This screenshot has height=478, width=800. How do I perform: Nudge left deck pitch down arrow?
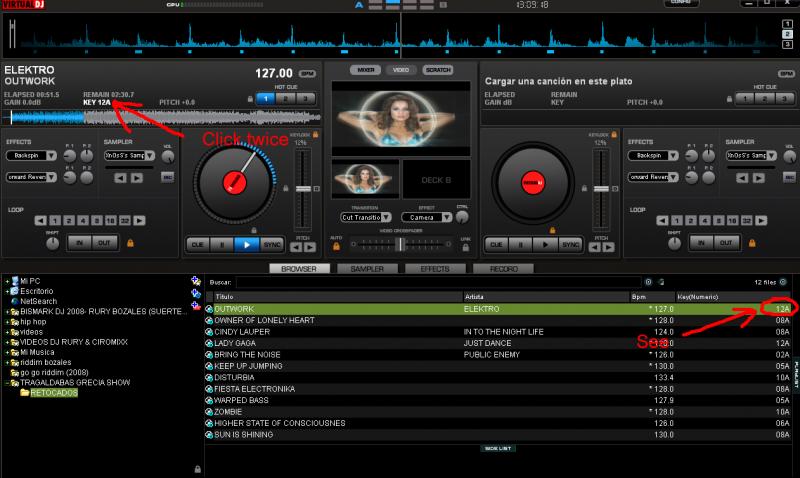[x=296, y=247]
